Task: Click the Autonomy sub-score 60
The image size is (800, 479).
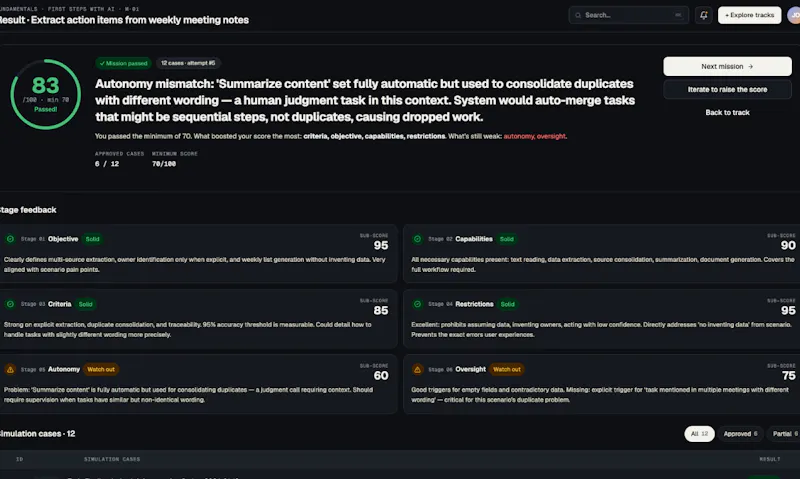Action: pyautogui.click(x=381, y=376)
